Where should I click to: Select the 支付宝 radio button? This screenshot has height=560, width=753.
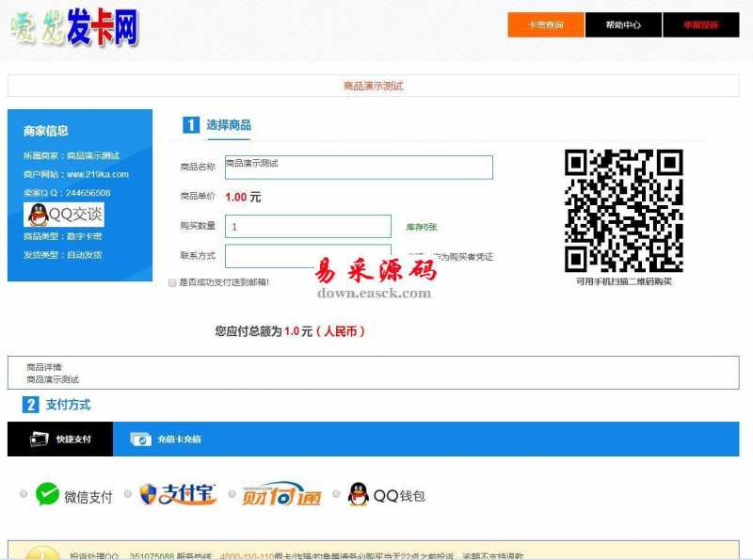pyautogui.click(x=128, y=494)
